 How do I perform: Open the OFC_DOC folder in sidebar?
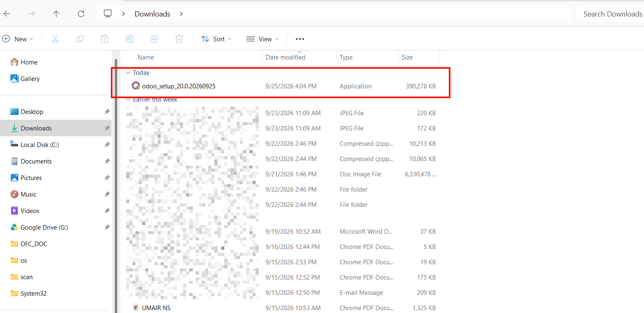pos(28,244)
